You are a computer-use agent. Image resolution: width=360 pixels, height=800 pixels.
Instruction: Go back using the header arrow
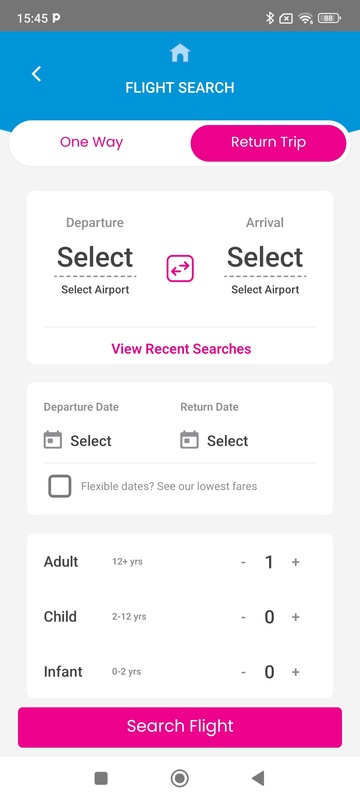click(36, 74)
